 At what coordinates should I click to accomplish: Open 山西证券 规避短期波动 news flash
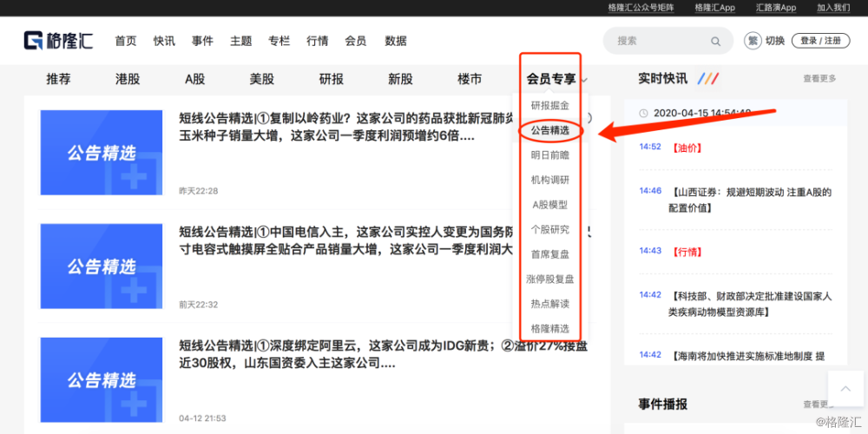[x=751, y=200]
